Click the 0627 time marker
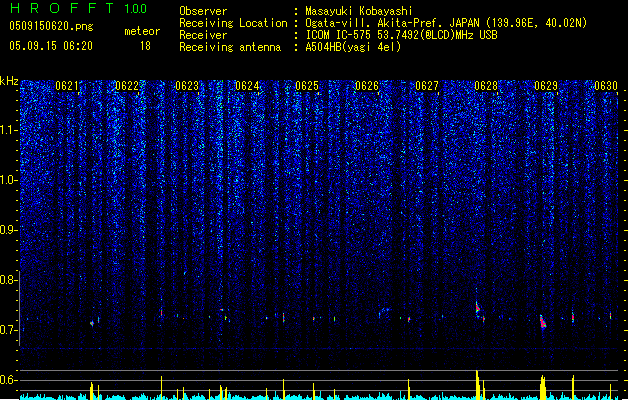This screenshot has height=400, width=629. 427,86
